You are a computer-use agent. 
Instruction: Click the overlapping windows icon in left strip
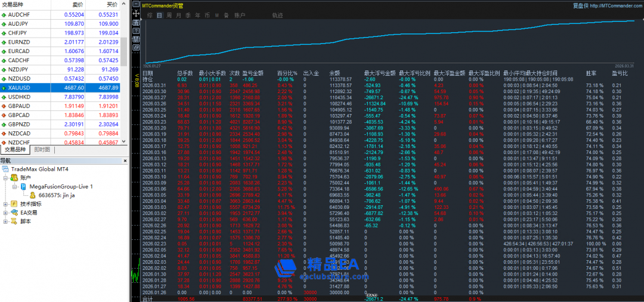point(137,47)
